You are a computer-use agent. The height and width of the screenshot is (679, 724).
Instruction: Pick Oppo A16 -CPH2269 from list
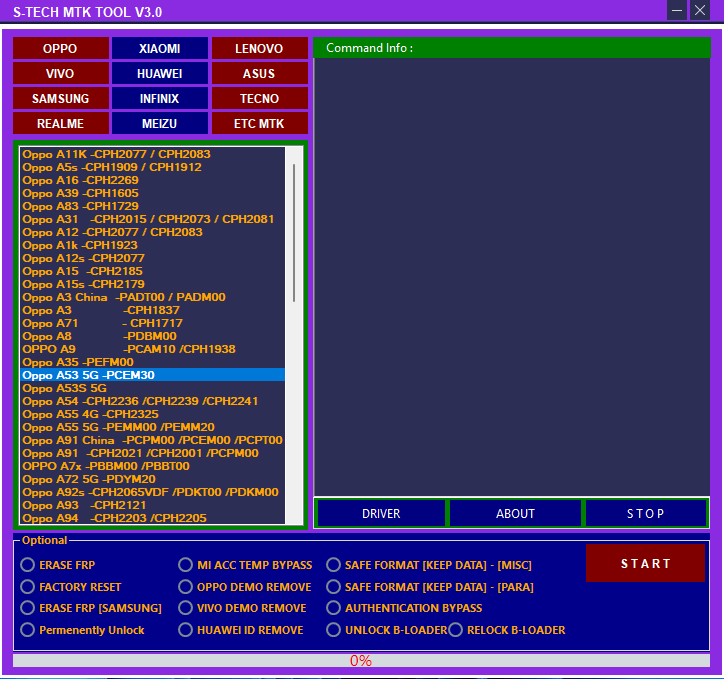pyautogui.click(x=152, y=180)
